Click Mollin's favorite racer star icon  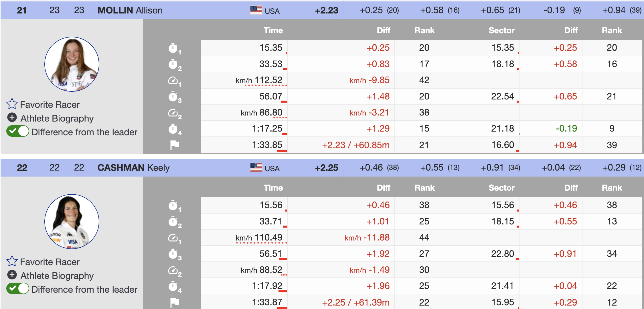click(12, 104)
